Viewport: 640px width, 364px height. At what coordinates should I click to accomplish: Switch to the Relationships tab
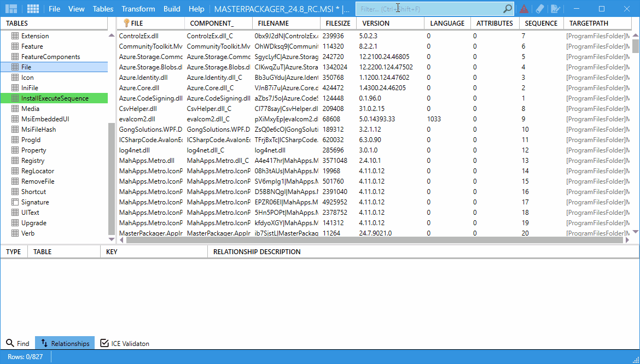(65, 343)
